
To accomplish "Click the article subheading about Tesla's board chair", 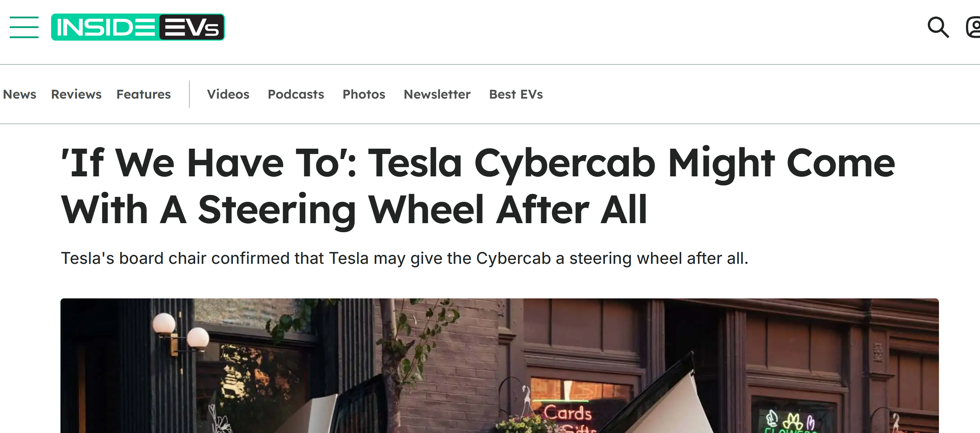I will 404,258.
